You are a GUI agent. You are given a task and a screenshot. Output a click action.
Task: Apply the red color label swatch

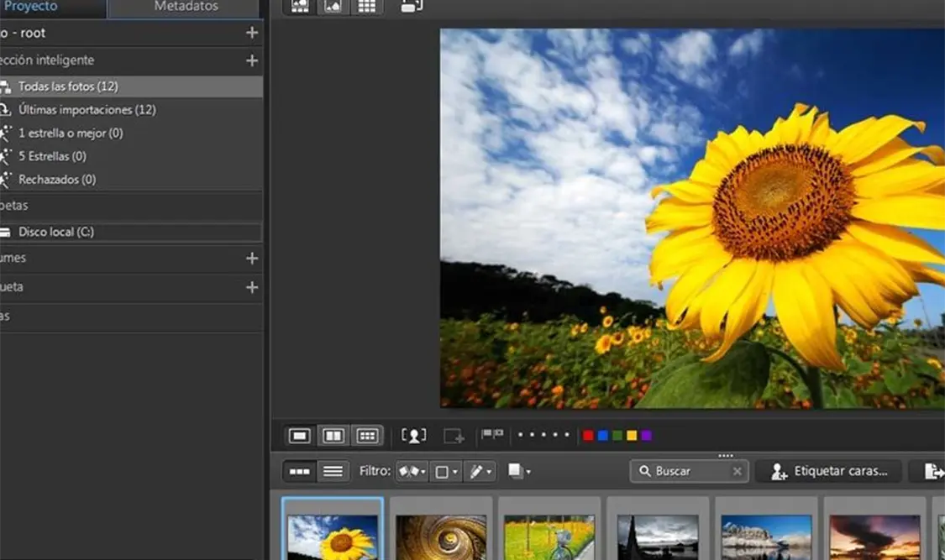[588, 435]
